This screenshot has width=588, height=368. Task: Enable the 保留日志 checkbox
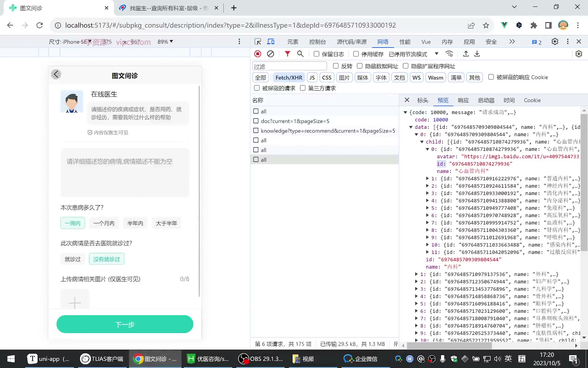coord(317,54)
